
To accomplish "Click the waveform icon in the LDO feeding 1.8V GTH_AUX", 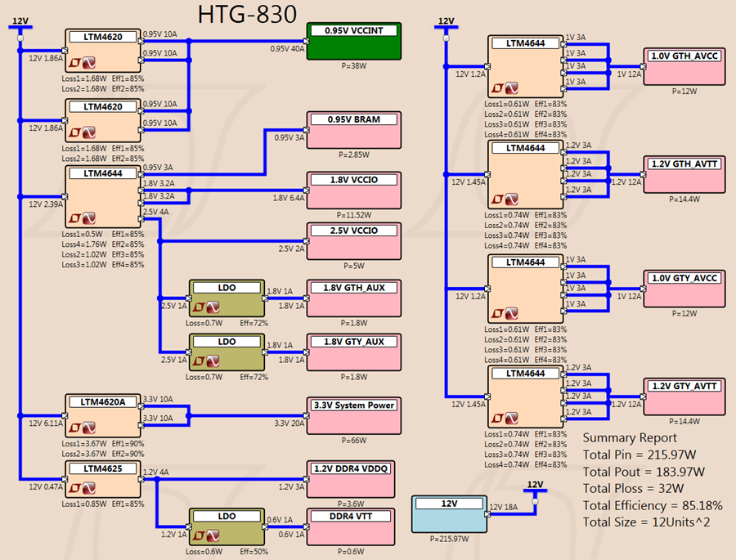I will click(x=213, y=307).
